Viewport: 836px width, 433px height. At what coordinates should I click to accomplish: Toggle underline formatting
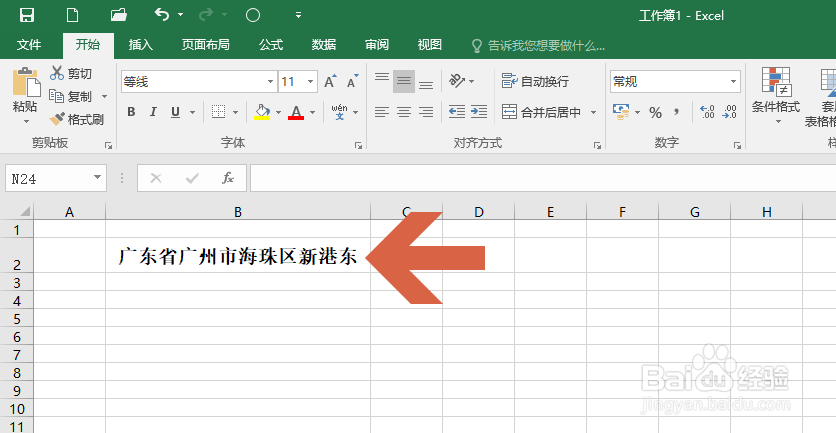tap(175, 112)
